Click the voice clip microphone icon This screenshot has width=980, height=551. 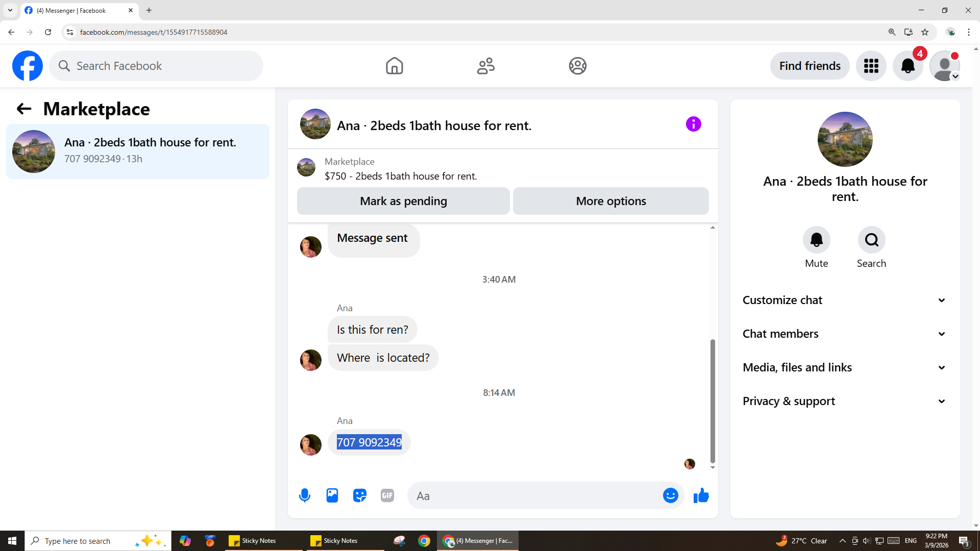305,495
